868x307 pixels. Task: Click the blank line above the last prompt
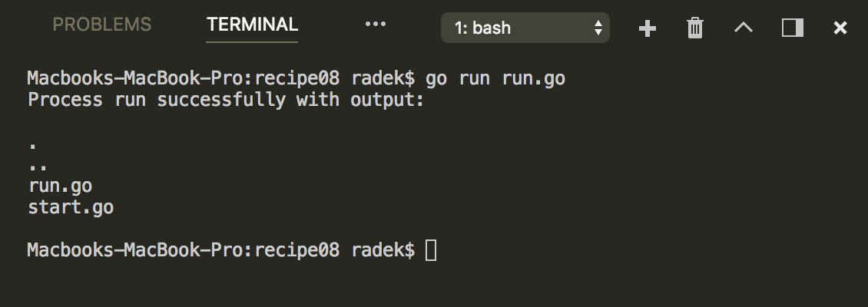click(230, 229)
